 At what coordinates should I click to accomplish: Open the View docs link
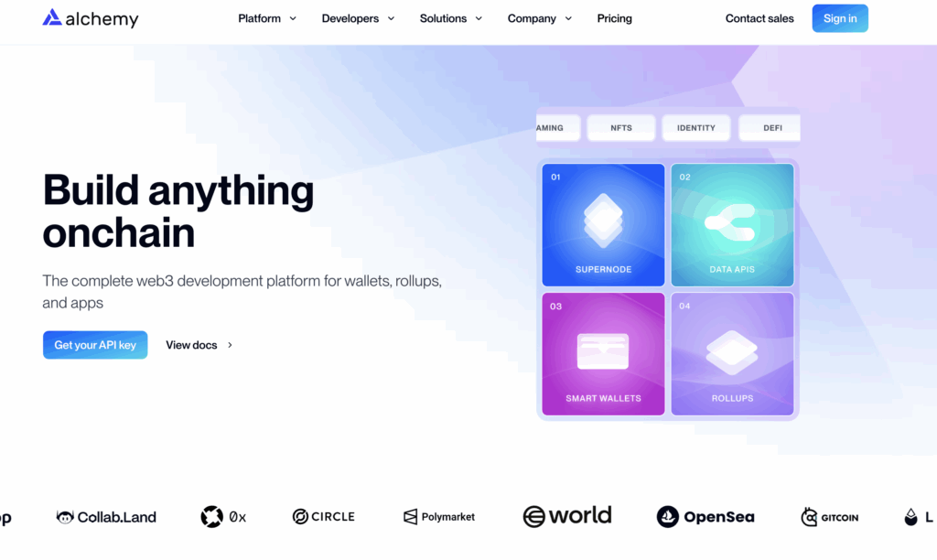(199, 345)
